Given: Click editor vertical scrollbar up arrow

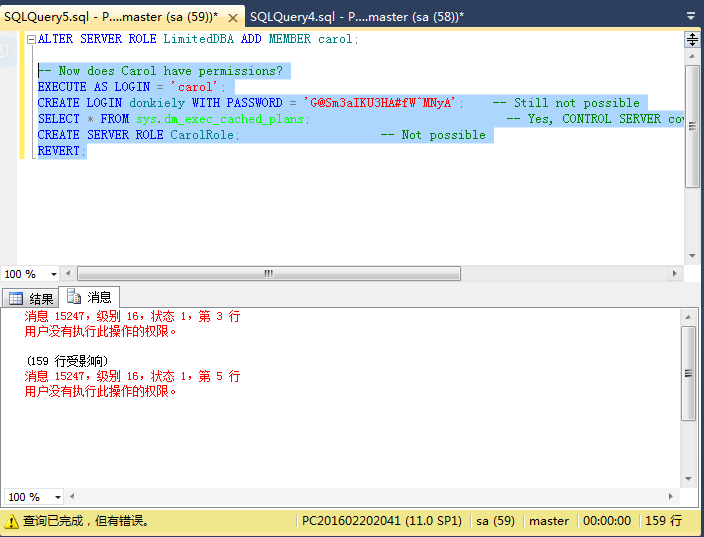Looking at the screenshot, I should pos(692,57).
